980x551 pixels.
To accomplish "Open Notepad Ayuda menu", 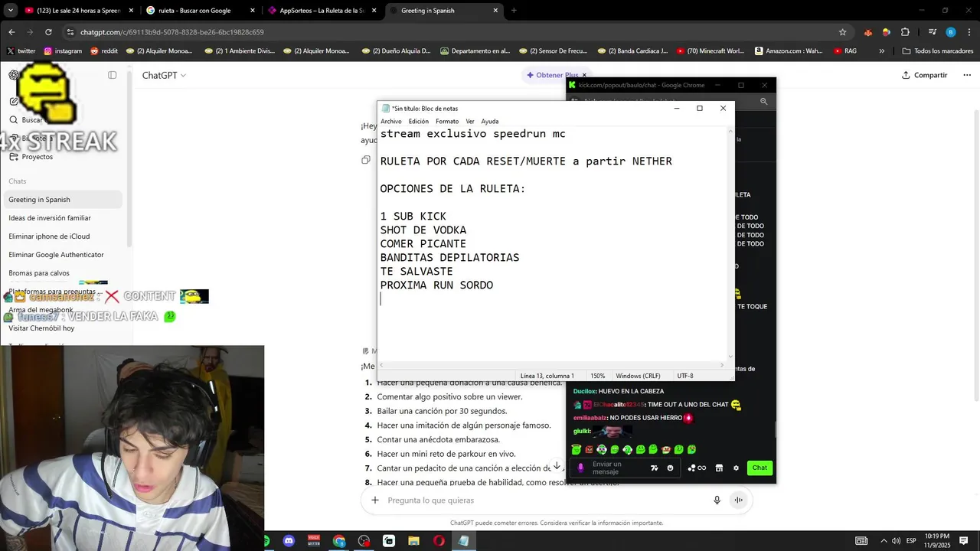I will [x=490, y=122].
